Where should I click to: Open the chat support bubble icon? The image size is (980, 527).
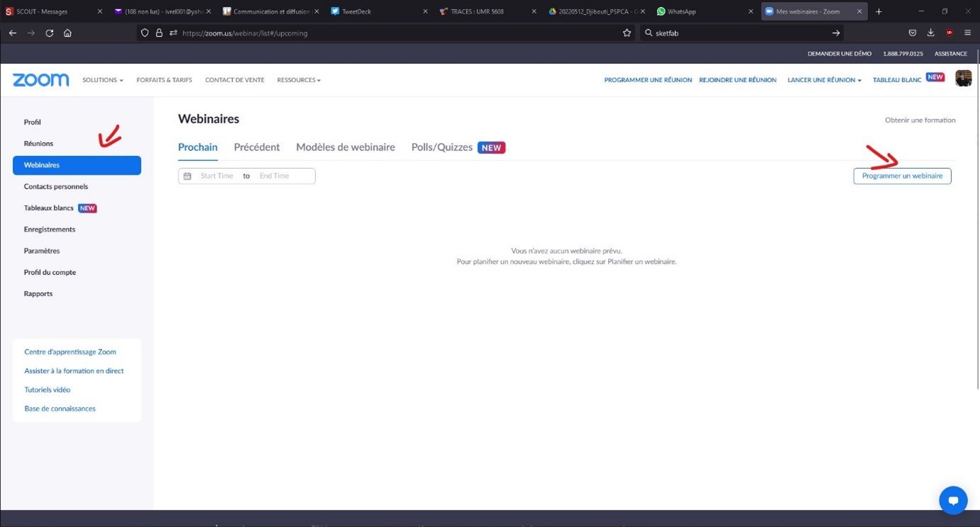(x=953, y=500)
